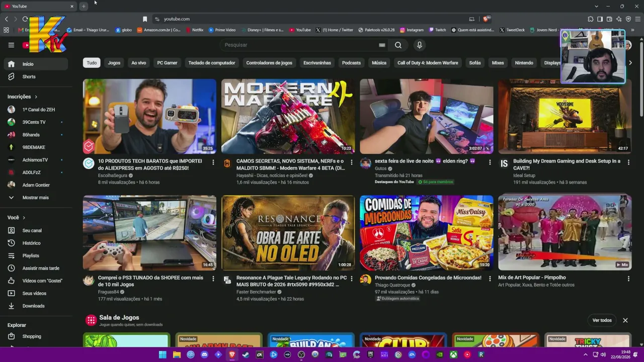Viewport: 644px width, 362px height.
Task: Select the PC Gamer filter chip
Action: coord(167,63)
